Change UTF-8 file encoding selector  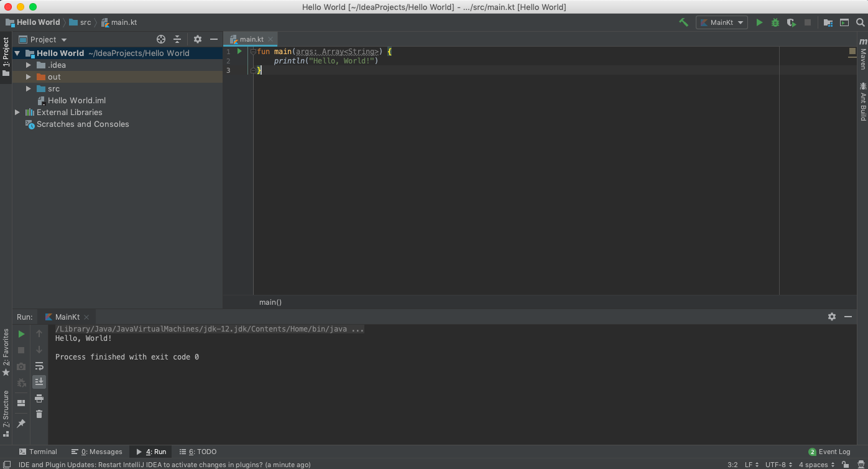click(x=779, y=465)
